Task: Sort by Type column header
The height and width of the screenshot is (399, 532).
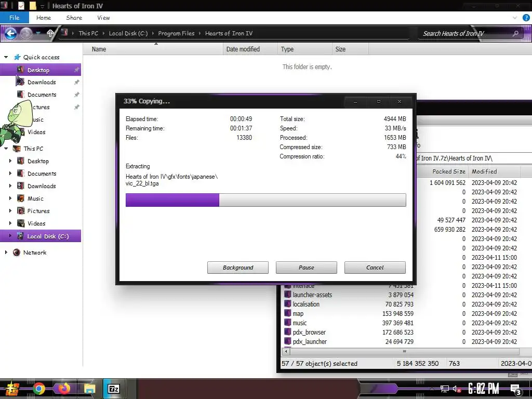Action: tap(304, 49)
